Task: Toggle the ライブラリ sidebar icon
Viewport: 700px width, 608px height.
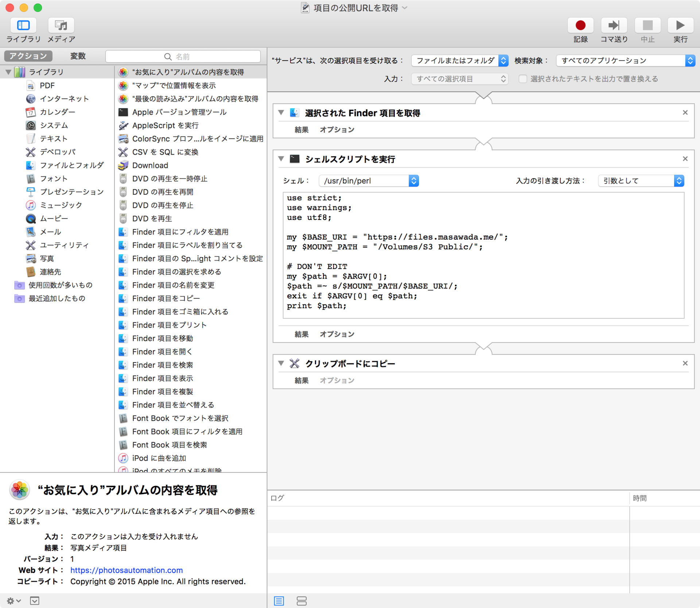Action: 23,25
